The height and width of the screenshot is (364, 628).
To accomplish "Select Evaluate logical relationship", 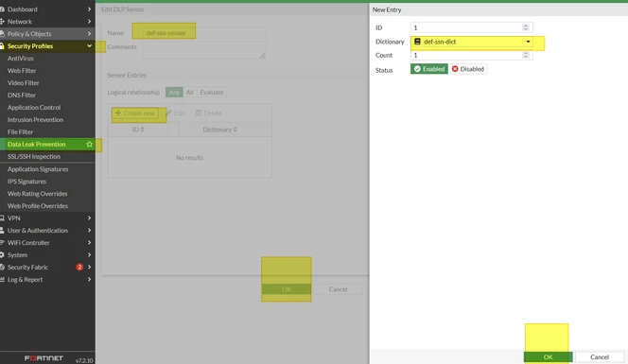I will pos(212,92).
